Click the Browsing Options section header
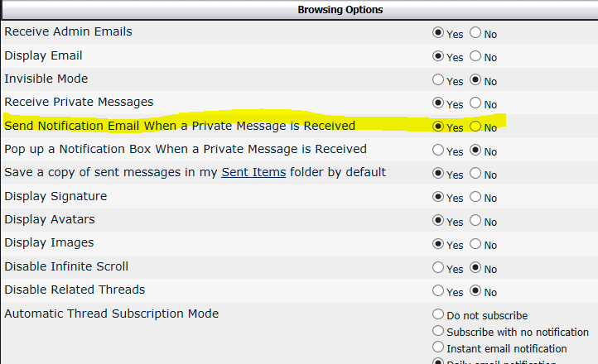 [x=340, y=10]
